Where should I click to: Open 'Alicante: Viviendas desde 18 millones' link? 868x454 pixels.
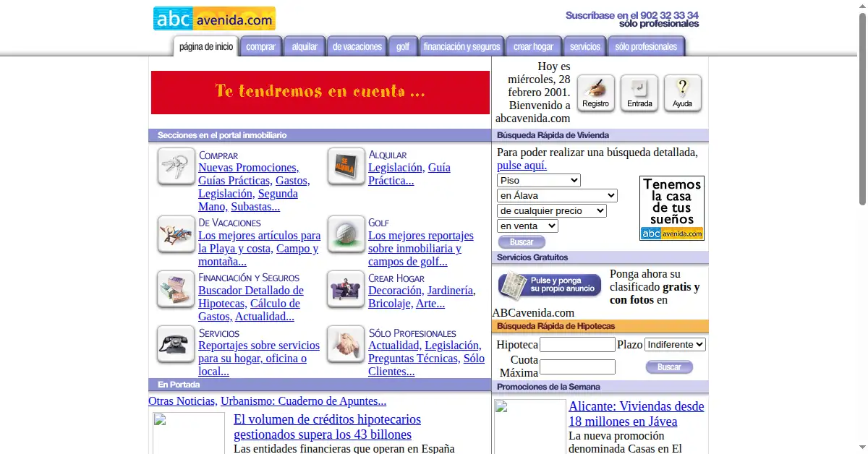[637, 414]
